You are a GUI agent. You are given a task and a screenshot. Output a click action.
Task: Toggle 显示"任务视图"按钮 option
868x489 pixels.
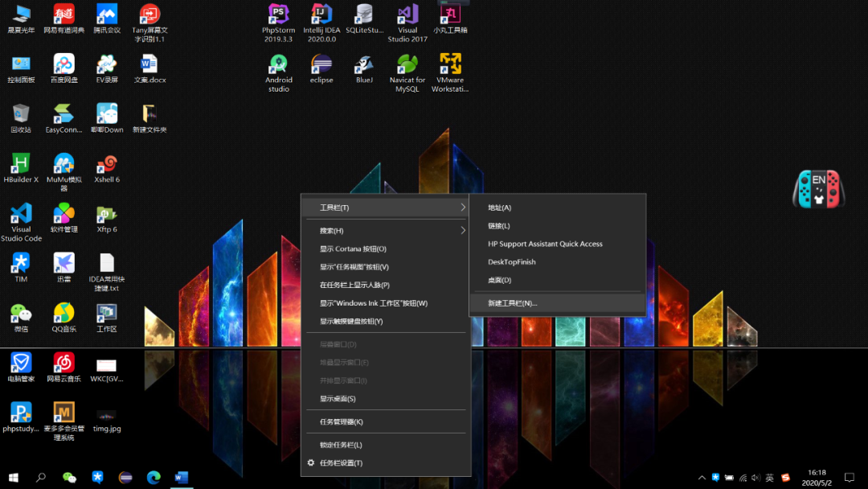[354, 267]
